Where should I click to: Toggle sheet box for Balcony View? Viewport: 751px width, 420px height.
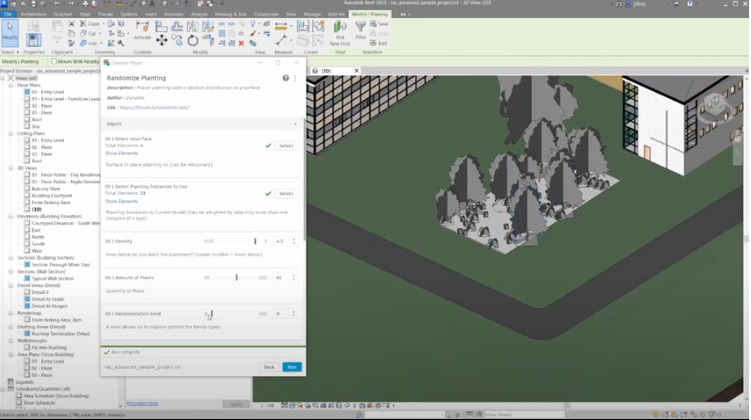27,189
